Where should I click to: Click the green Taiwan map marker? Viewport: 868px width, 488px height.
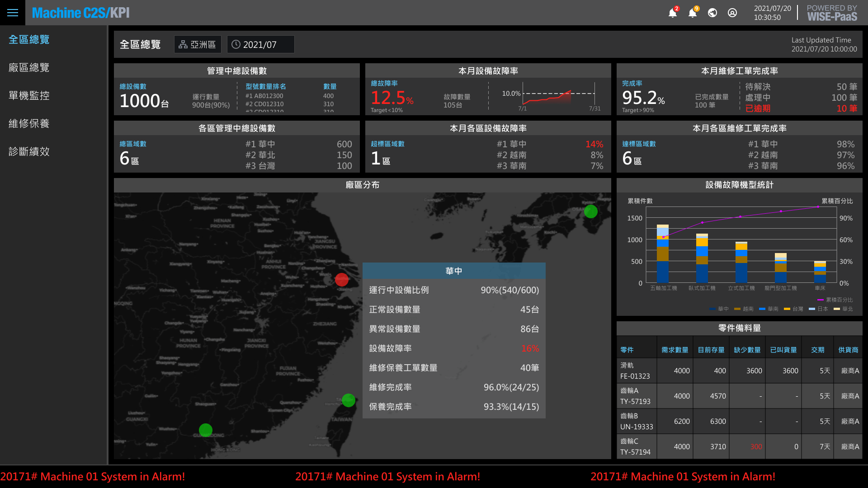tap(349, 400)
